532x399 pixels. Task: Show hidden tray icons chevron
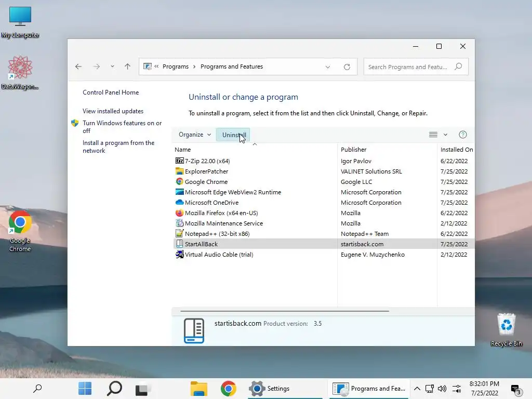[417, 389]
